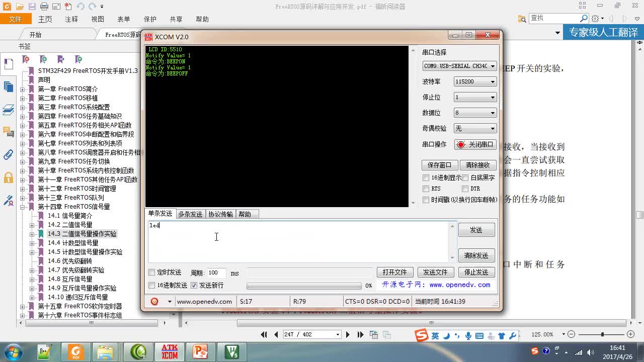Click the Open file folder icon in Foxit toolbar

pos(19,7)
